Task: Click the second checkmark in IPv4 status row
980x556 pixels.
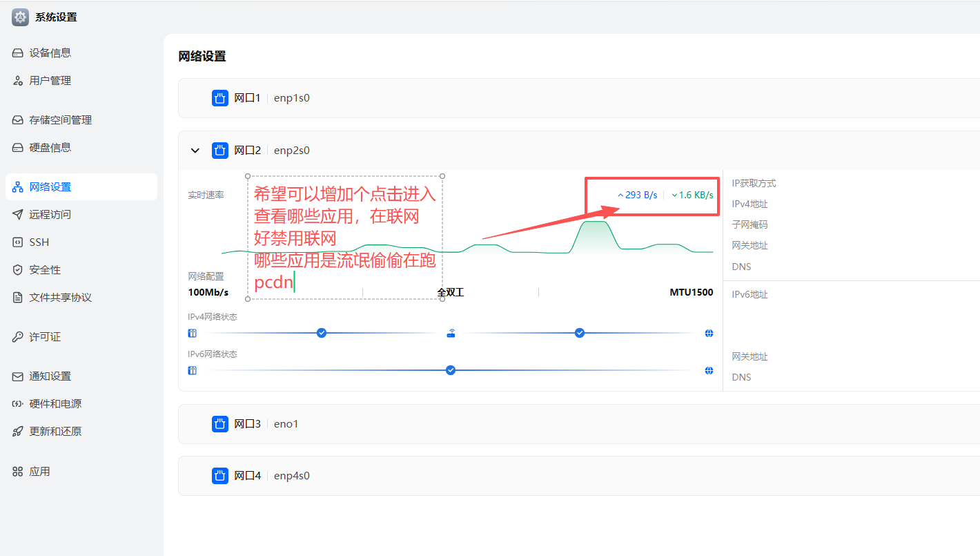Action: pos(580,333)
